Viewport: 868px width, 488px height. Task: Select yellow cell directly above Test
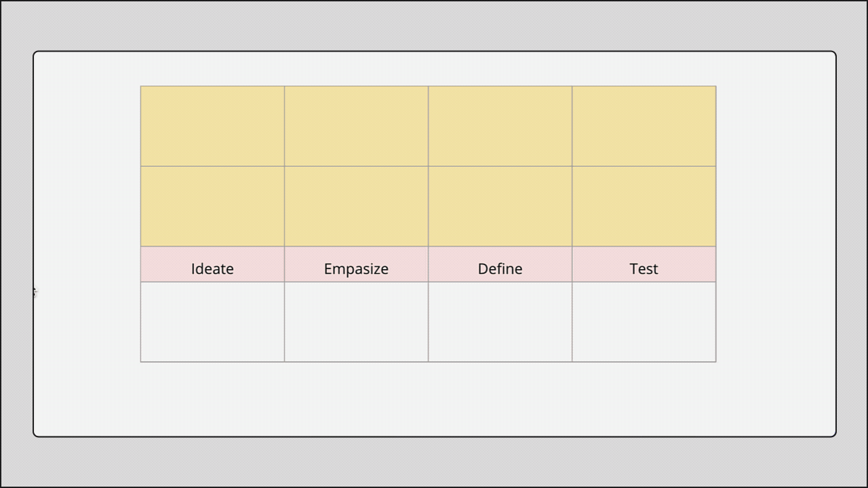[x=644, y=206]
